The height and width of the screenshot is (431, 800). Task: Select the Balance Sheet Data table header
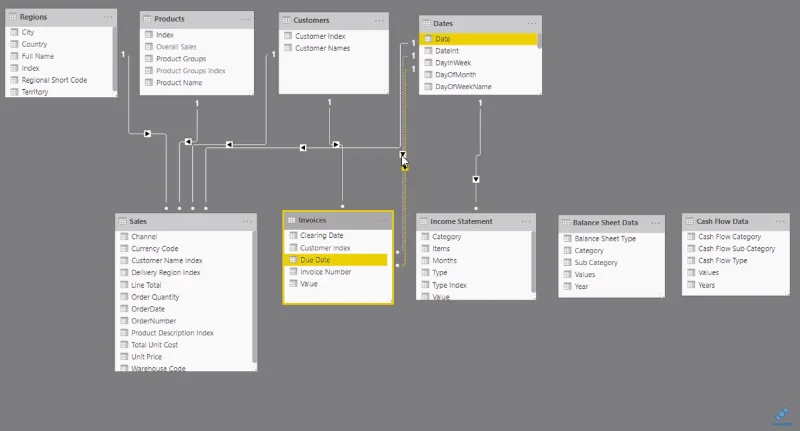611,223
